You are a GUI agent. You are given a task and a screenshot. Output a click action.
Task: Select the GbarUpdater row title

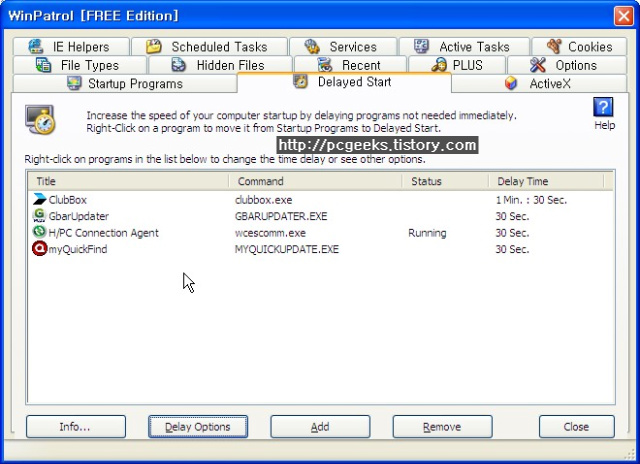(78, 216)
